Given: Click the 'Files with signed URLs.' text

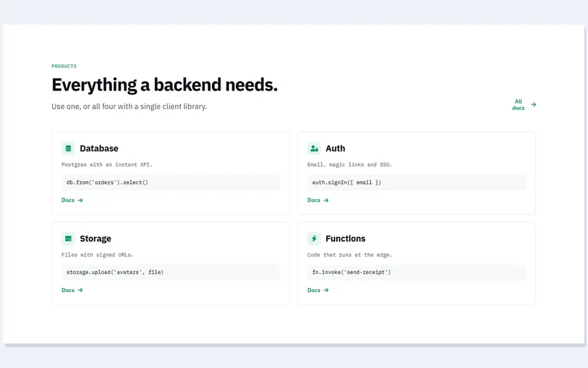Looking at the screenshot, I should click(x=97, y=255).
